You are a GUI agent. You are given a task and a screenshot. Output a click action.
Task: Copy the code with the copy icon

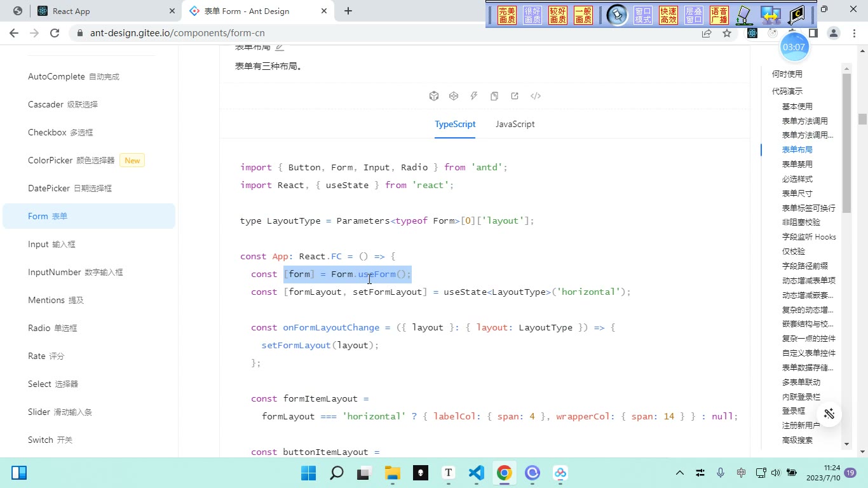pos(494,96)
